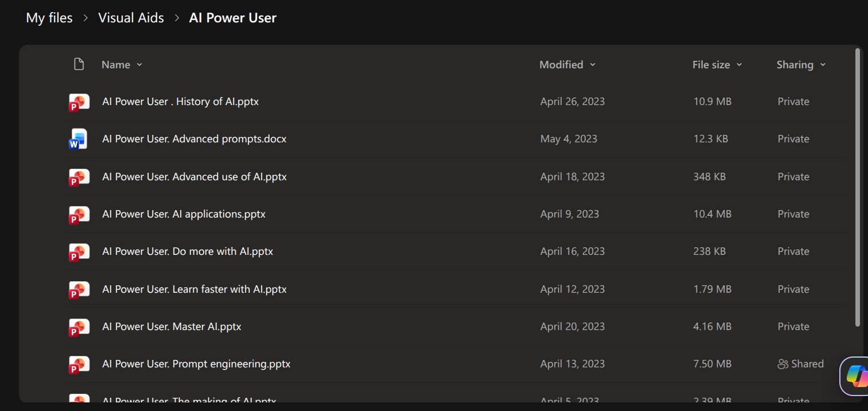Open AI Power User. Do more with AI.pptx
This screenshot has height=411, width=868.
pos(188,251)
